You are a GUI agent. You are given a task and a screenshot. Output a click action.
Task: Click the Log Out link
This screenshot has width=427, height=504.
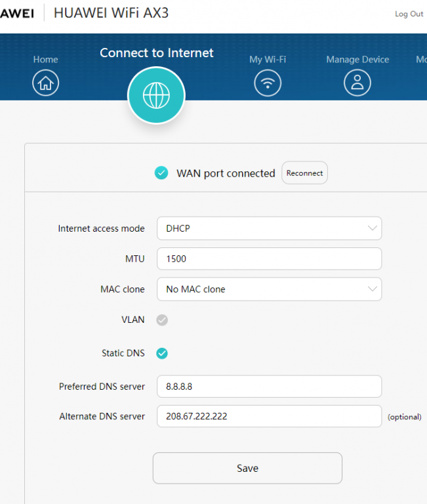tap(409, 14)
